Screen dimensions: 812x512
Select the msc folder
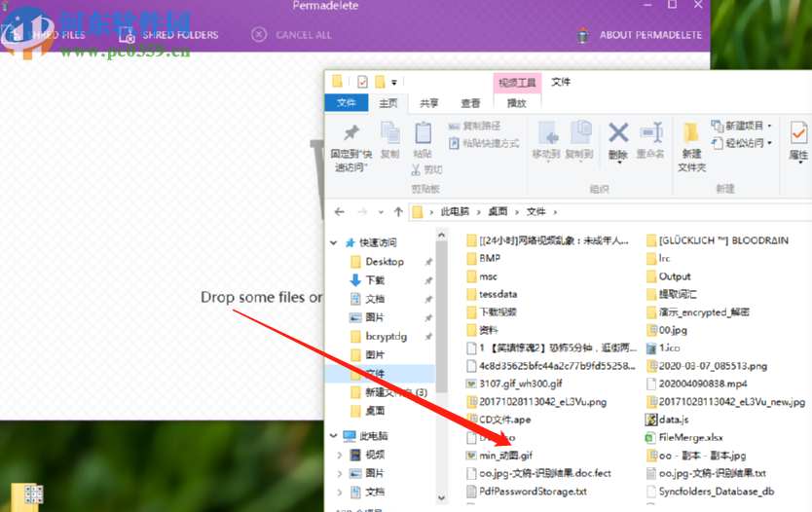482,276
